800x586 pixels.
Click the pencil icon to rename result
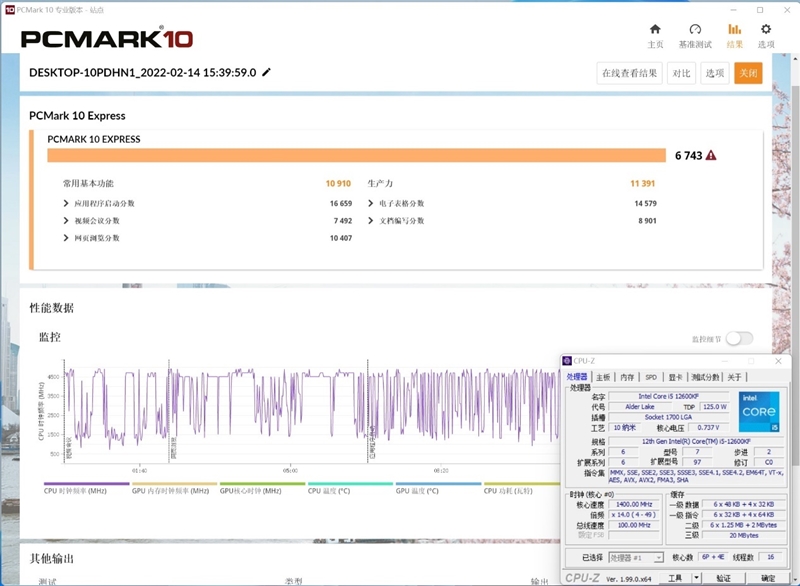coord(266,72)
